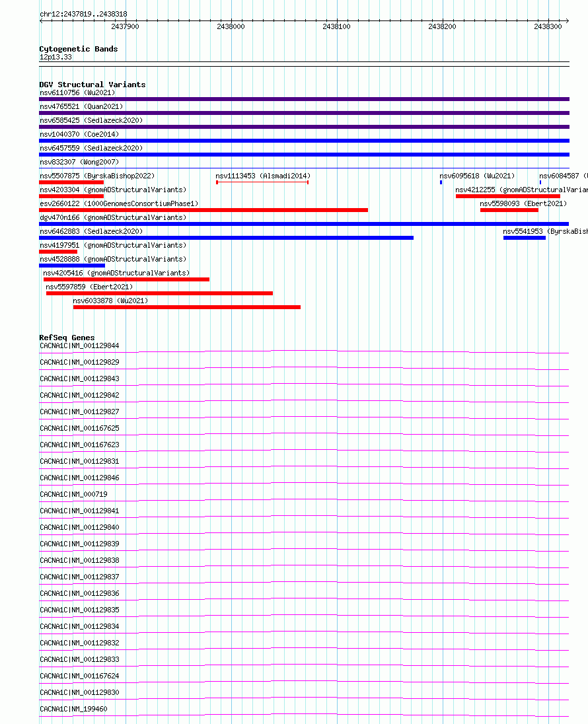Image resolution: width=588 pixels, height=724 pixels.
Task: Click the Cytogenetic Bands track heading
Action: [79, 49]
